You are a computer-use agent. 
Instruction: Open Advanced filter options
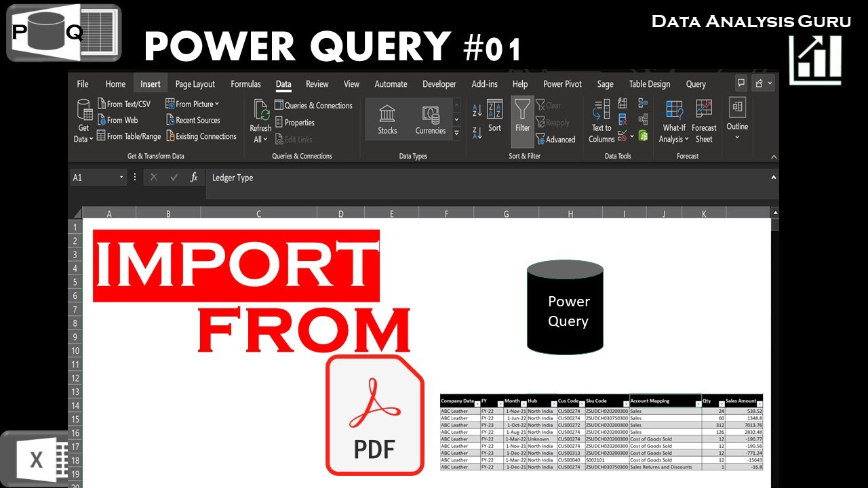point(555,140)
